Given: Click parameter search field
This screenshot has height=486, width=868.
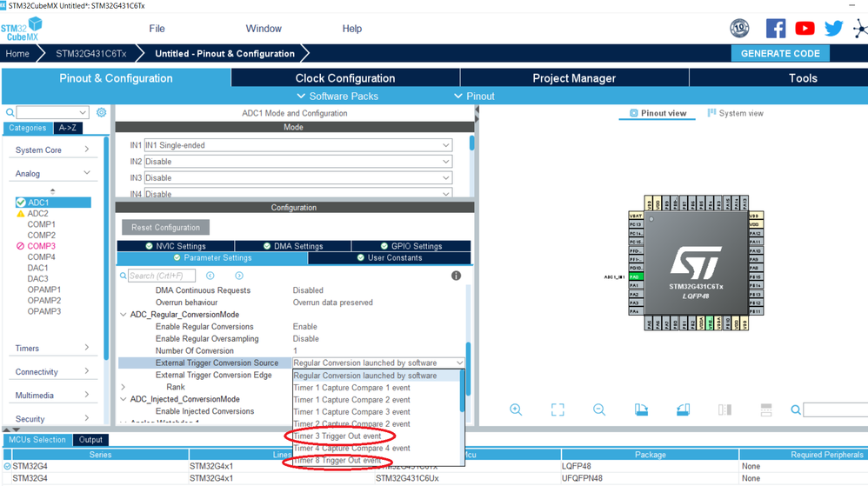Looking at the screenshot, I should pyautogui.click(x=162, y=276).
